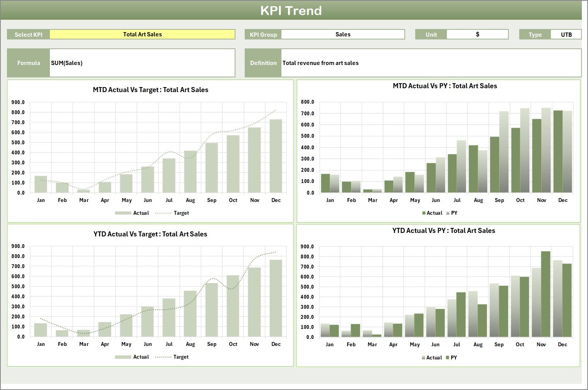This screenshot has width=588, height=390.
Task: Open the Select KPI dropdown showing Total Art Sales
Action: click(x=143, y=34)
